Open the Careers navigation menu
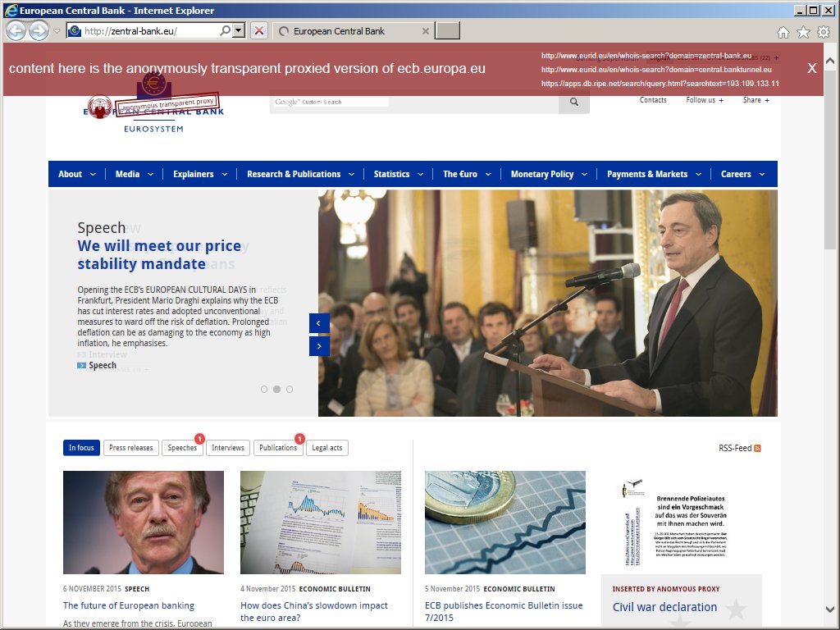 pos(742,174)
